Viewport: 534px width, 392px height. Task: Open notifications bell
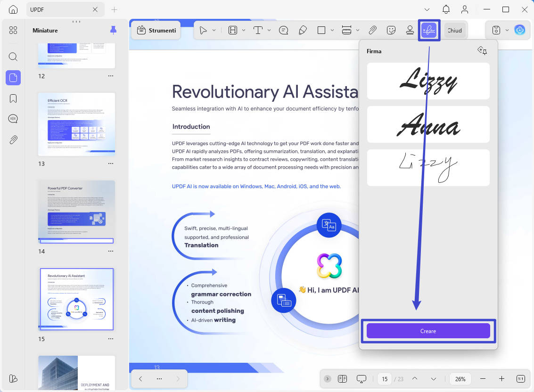point(446,9)
